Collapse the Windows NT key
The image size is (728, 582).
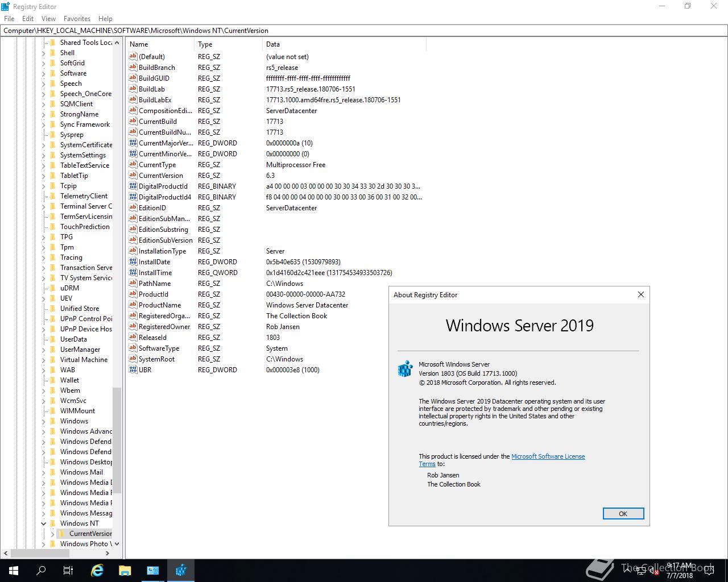coord(44,523)
